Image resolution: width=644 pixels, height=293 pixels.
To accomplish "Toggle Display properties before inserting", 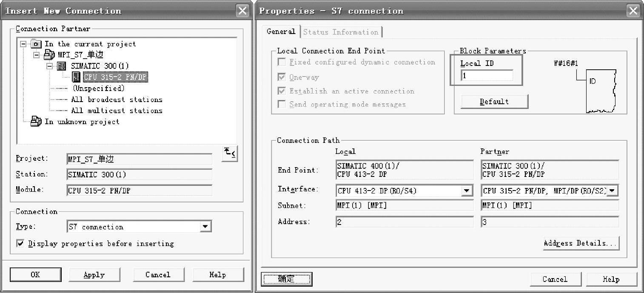I will click(20, 244).
